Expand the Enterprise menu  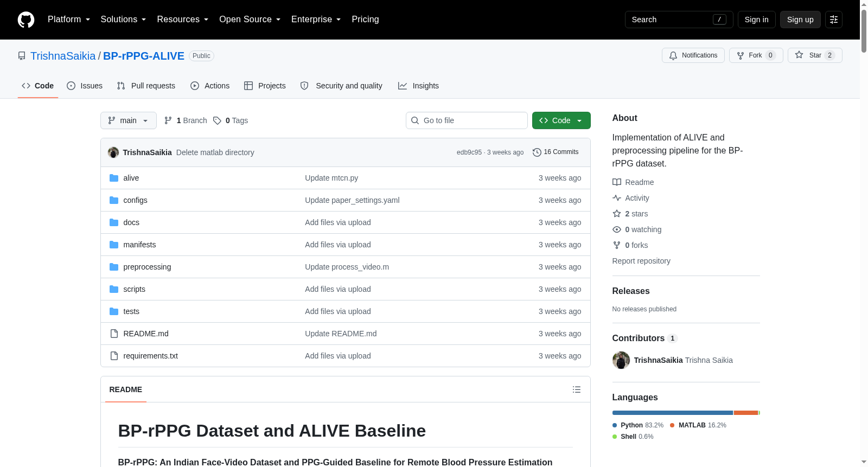click(316, 20)
